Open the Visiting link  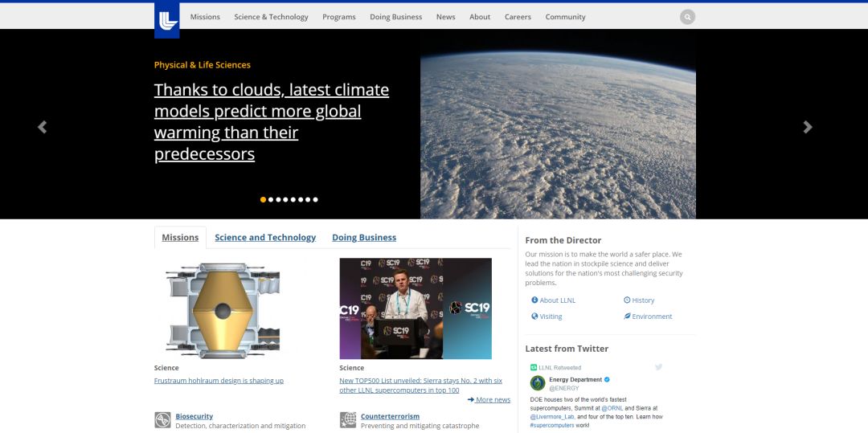tap(551, 317)
